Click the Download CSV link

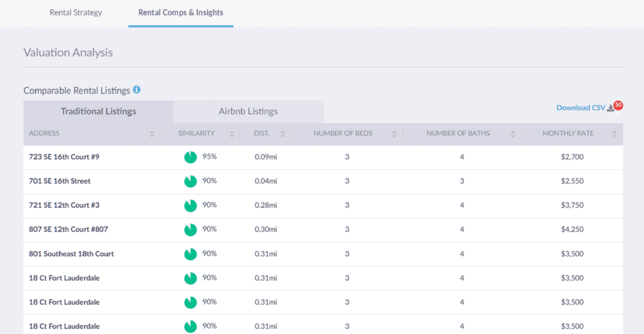coord(580,108)
